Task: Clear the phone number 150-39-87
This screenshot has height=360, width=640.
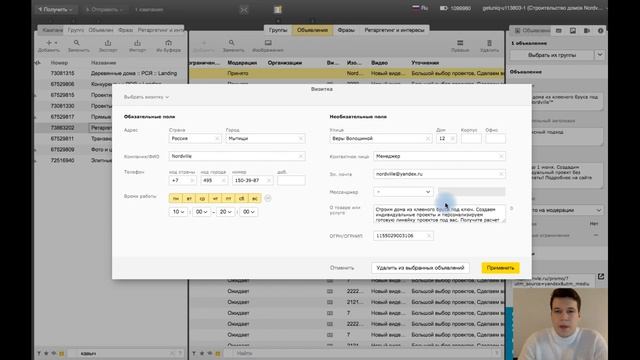Action: pos(269,180)
